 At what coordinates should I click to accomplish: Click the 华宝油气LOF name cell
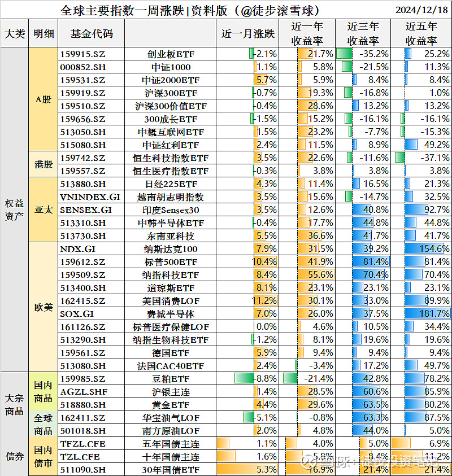171,418
